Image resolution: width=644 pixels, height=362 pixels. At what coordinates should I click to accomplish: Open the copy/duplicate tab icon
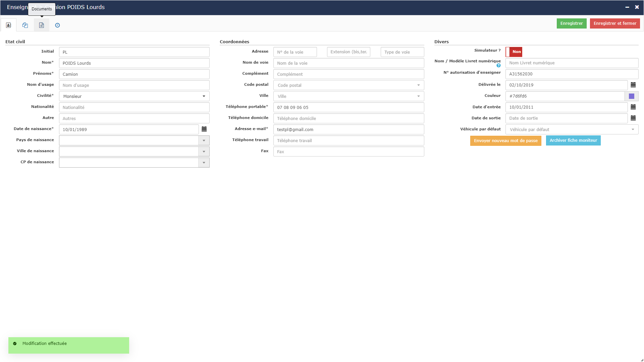pos(25,25)
